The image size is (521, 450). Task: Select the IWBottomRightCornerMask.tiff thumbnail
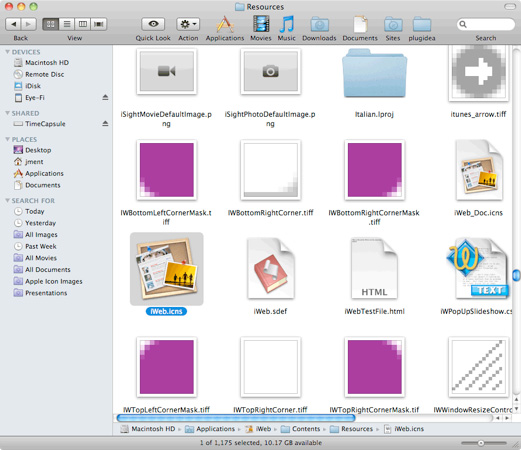point(375,170)
